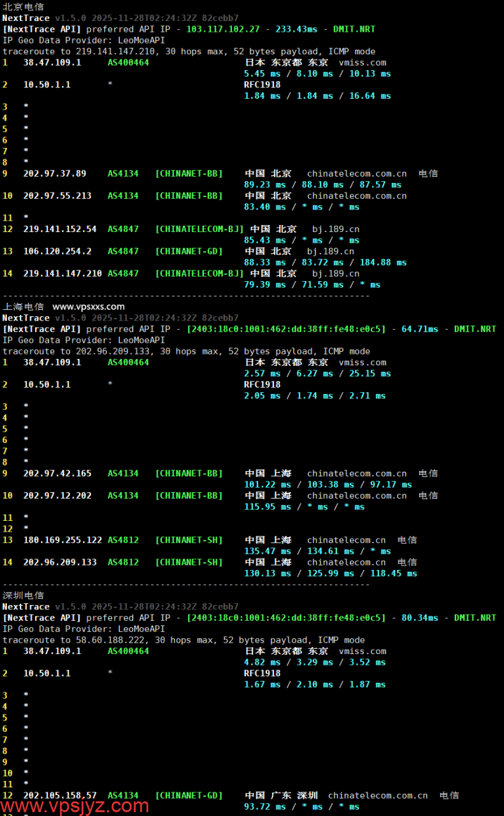Image resolution: width=504 pixels, height=816 pixels.
Task: Click hop 9 address 202.97.37.89
Action: pyautogui.click(x=55, y=173)
